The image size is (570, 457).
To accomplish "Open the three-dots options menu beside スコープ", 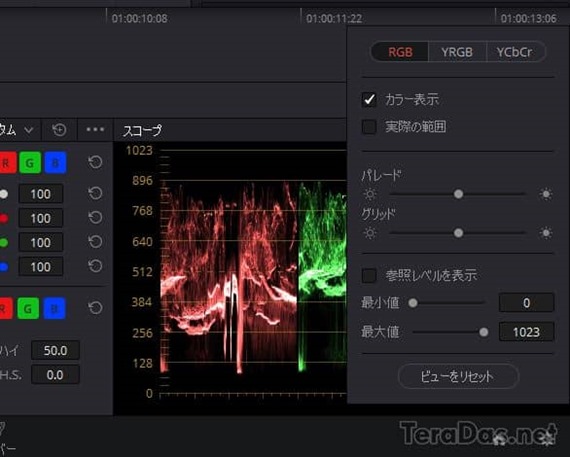I will pyautogui.click(x=95, y=129).
